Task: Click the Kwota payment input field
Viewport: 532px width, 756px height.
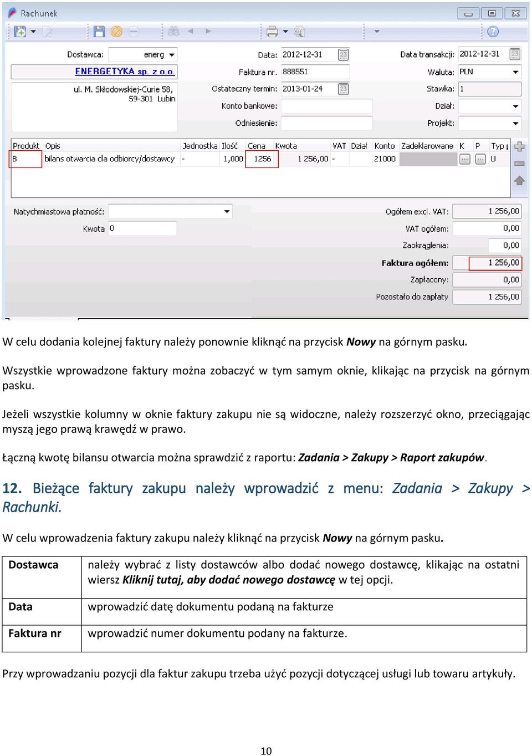Action: (142, 228)
